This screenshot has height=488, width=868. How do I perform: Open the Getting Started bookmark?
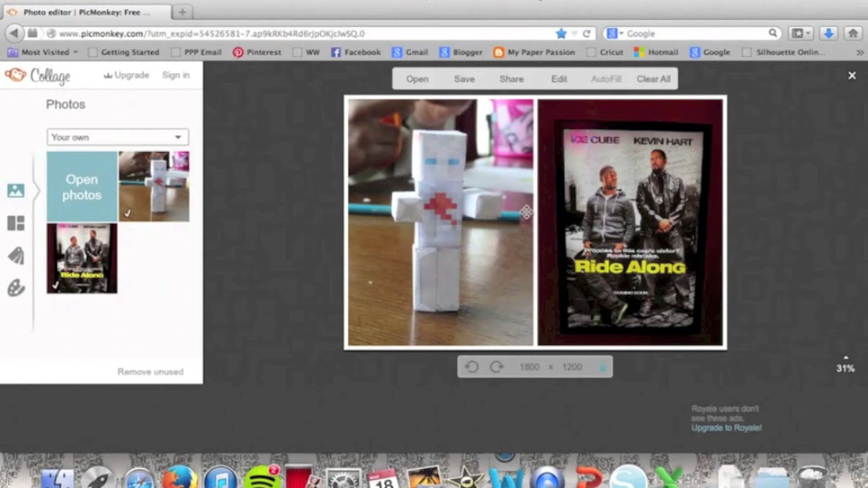coord(123,52)
